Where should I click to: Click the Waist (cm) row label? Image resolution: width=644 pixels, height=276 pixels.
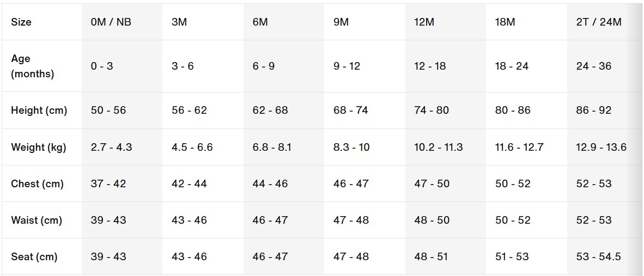tap(37, 220)
